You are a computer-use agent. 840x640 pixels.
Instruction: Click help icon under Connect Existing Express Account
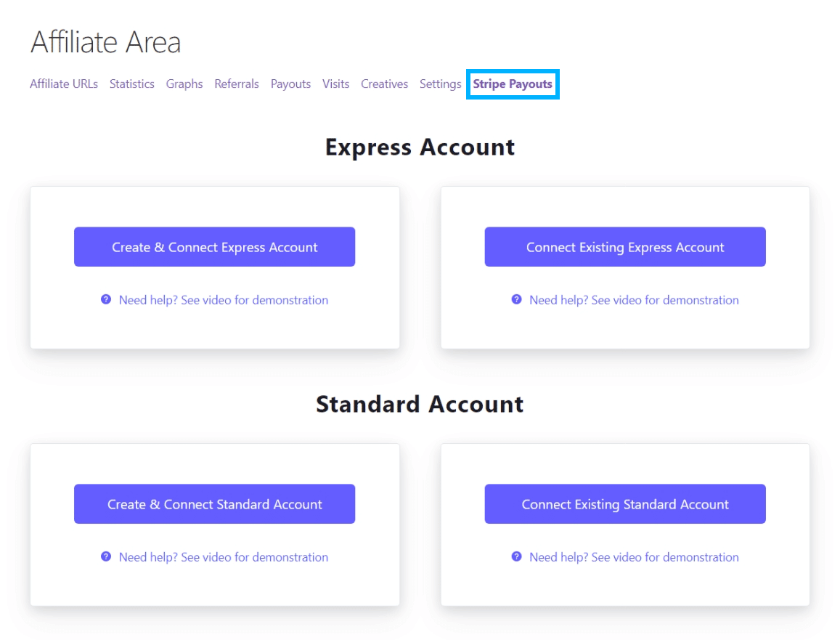click(x=516, y=299)
